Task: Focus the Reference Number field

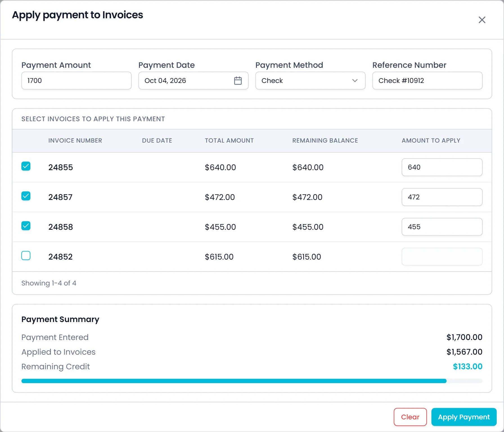Action: pos(427,81)
